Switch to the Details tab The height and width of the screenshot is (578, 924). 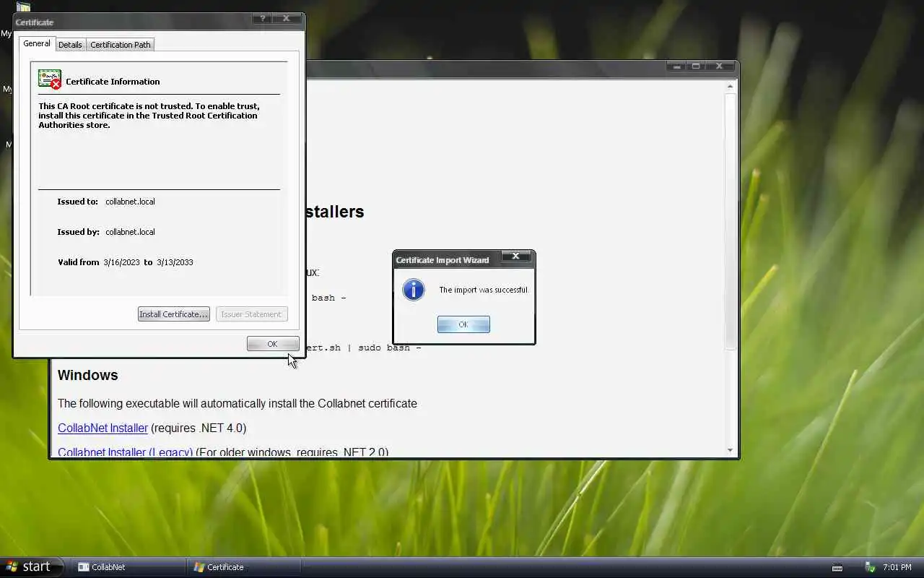pos(70,45)
